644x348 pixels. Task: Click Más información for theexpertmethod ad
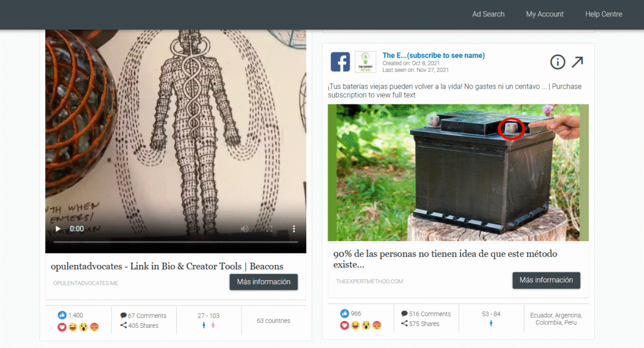point(547,280)
